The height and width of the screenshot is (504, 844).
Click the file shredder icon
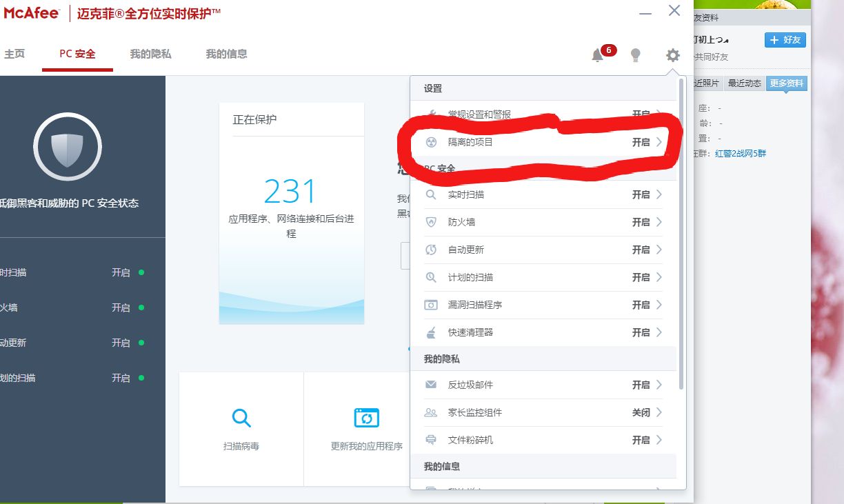(431, 440)
